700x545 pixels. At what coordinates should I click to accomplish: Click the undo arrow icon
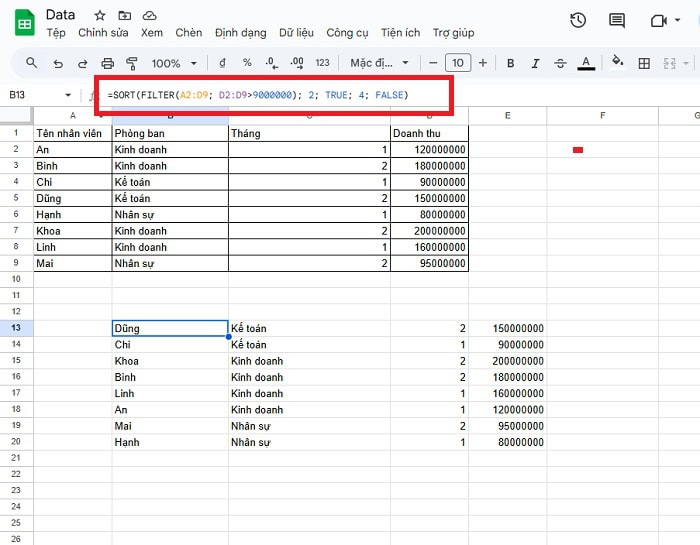coord(58,63)
